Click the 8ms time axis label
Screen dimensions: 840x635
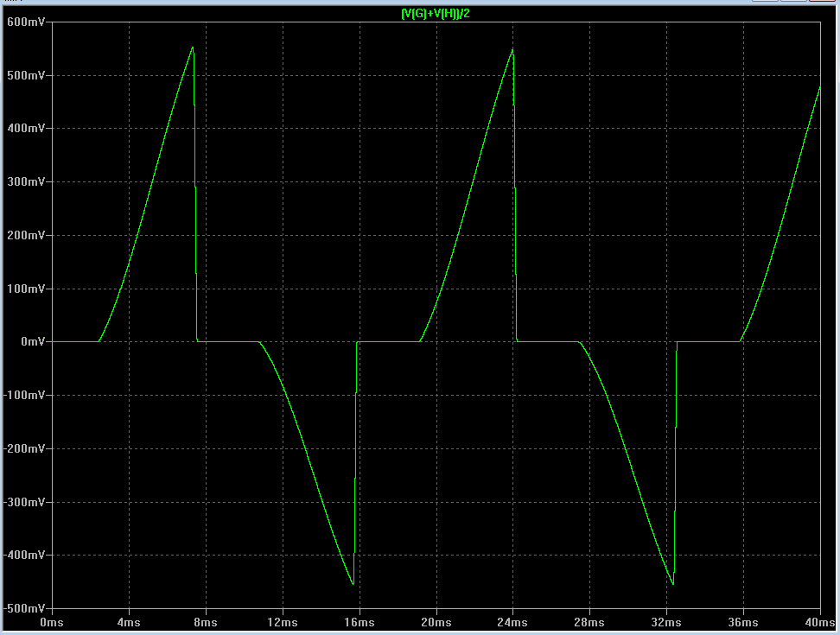(206, 623)
